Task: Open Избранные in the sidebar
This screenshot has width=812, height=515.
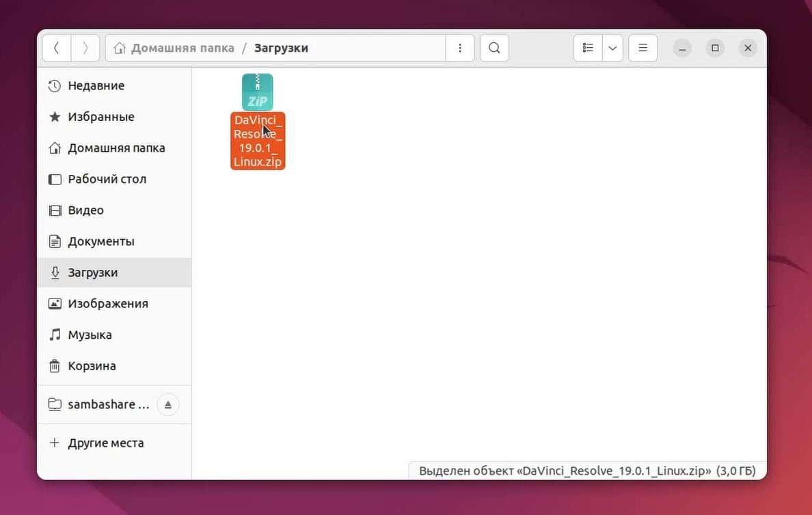Action: [x=114, y=117]
